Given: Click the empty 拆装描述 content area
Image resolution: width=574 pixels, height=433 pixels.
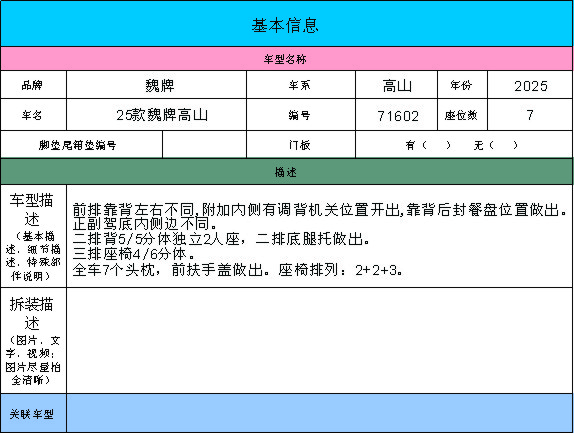Looking at the screenshot, I should point(320,341).
